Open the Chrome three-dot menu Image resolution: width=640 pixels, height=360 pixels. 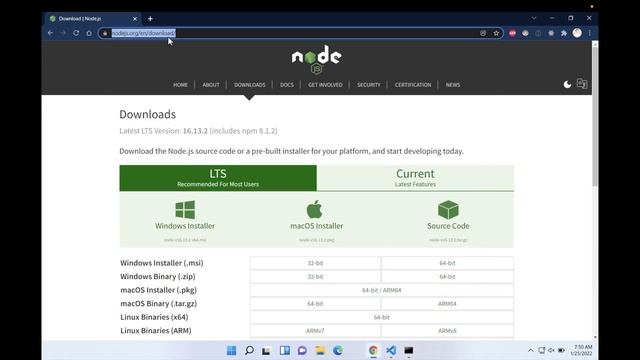589,33
